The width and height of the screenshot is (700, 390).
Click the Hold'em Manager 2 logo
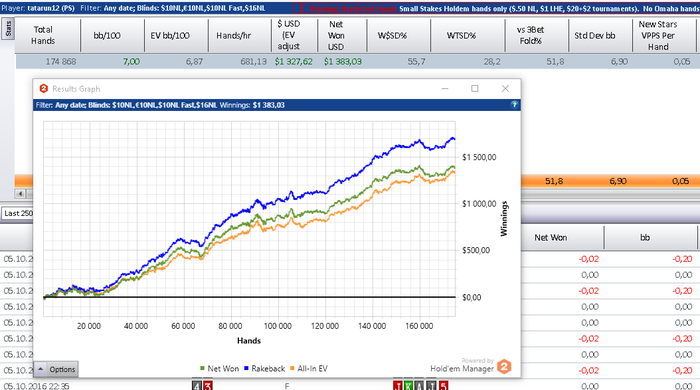coord(504,367)
